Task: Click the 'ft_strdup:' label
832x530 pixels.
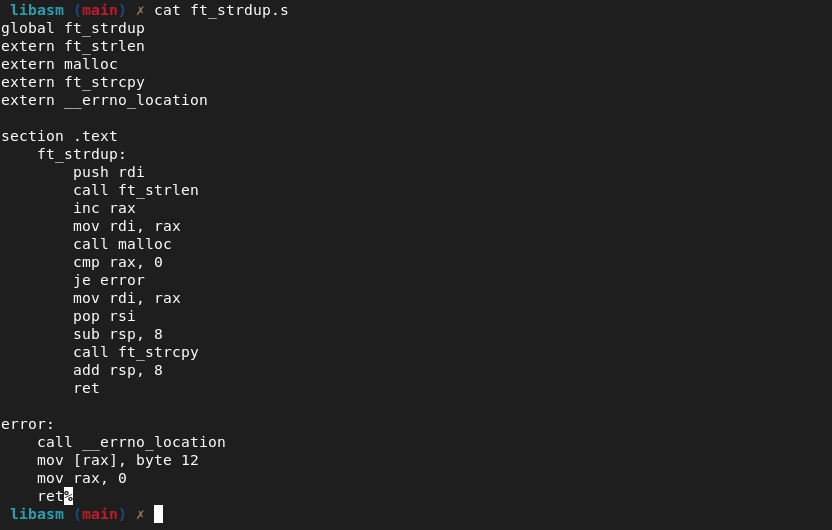Action: (x=82, y=154)
